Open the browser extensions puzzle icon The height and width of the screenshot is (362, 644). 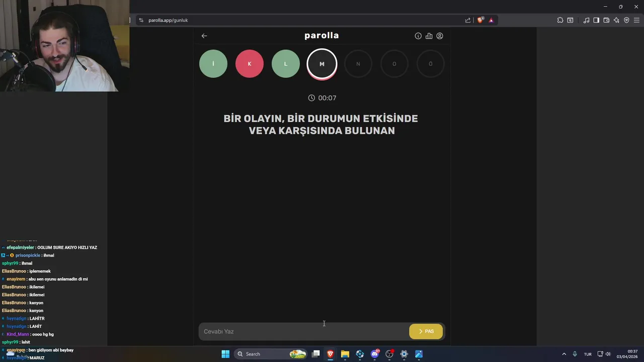point(560,20)
